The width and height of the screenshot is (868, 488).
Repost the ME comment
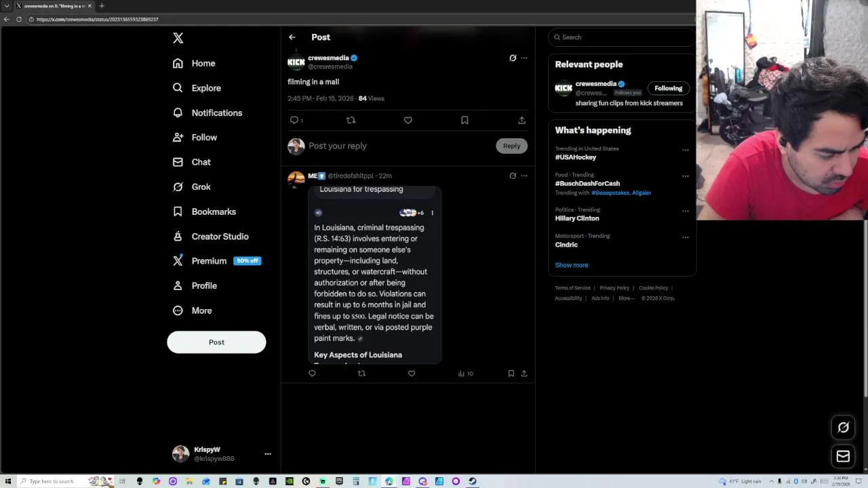click(361, 373)
